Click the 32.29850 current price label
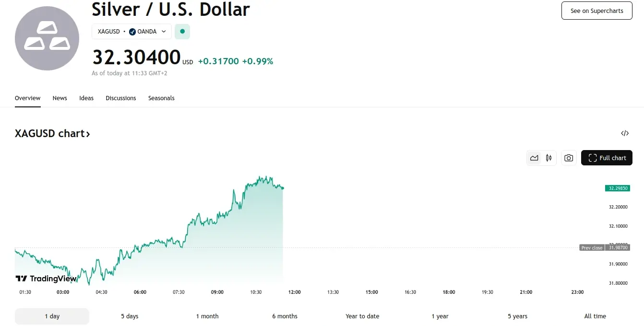This screenshot has height=326, width=644. click(x=617, y=188)
